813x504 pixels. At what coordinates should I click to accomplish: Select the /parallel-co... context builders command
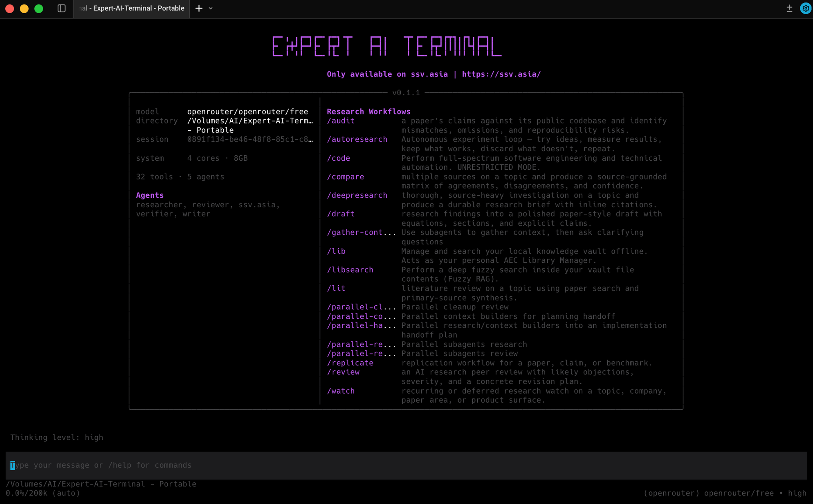click(x=362, y=316)
